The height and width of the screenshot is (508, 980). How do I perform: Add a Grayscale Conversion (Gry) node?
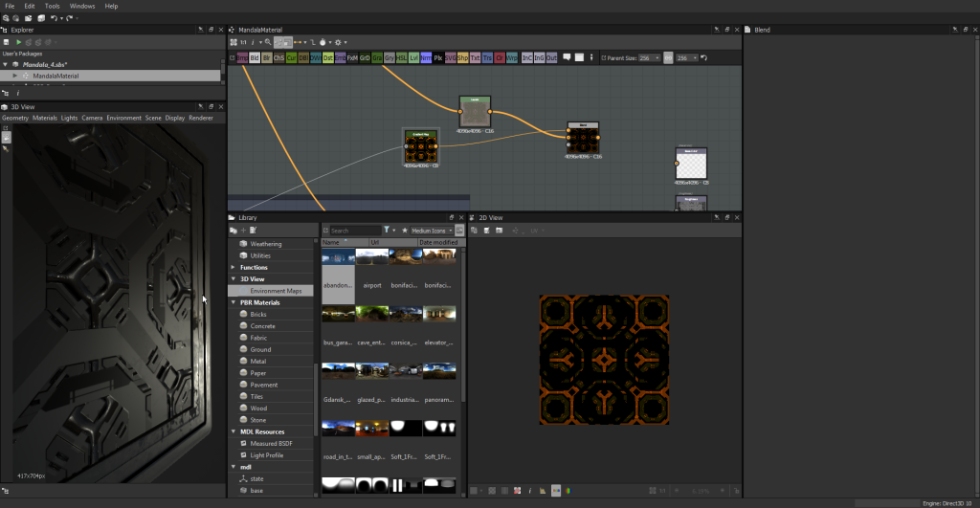390,58
